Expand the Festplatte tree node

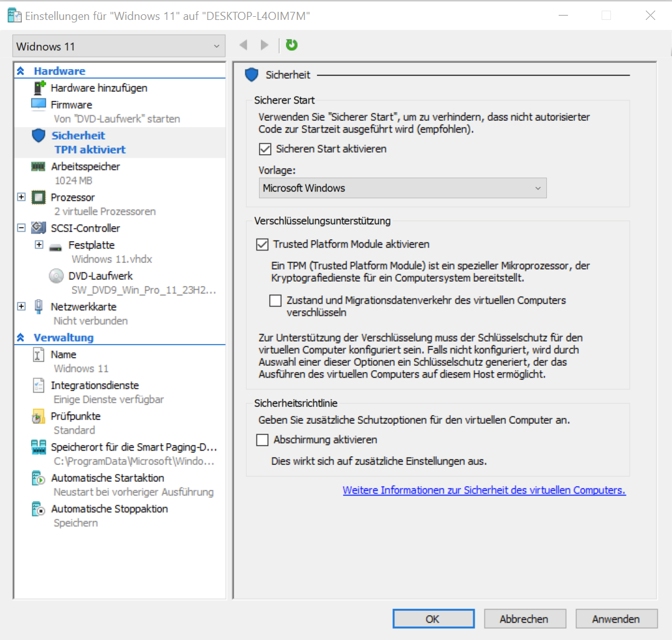39,244
